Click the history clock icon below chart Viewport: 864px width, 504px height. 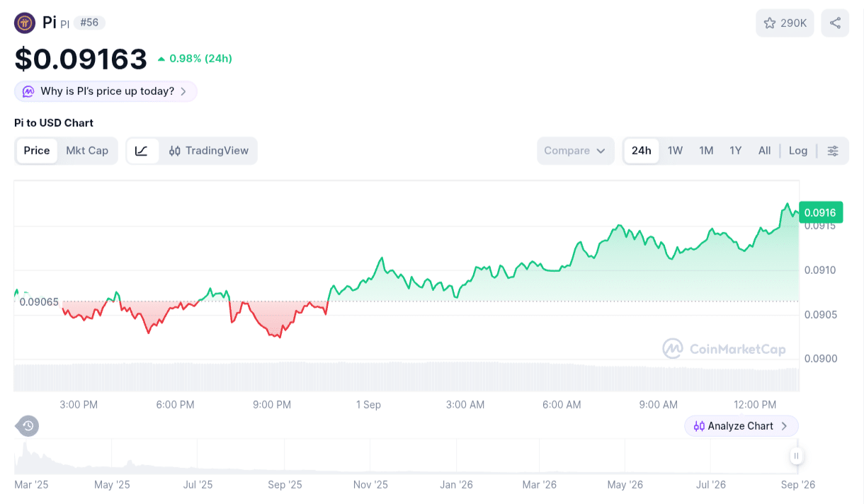coord(28,425)
